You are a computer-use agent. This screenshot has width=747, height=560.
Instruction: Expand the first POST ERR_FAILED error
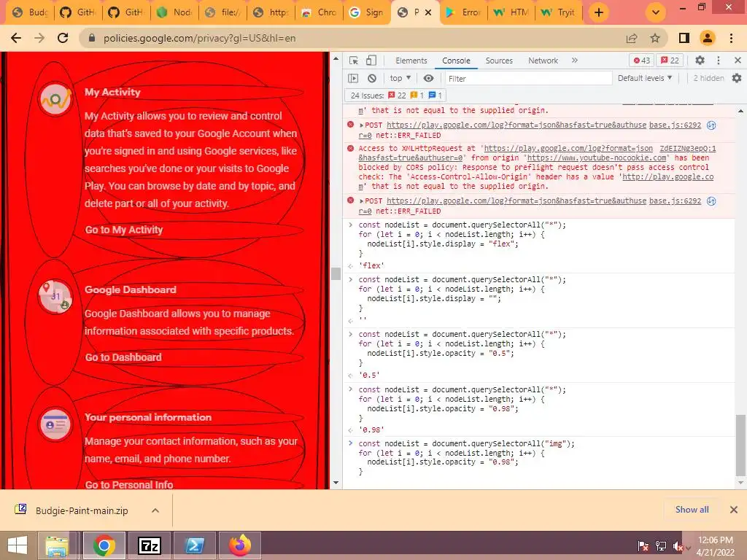[362, 125]
